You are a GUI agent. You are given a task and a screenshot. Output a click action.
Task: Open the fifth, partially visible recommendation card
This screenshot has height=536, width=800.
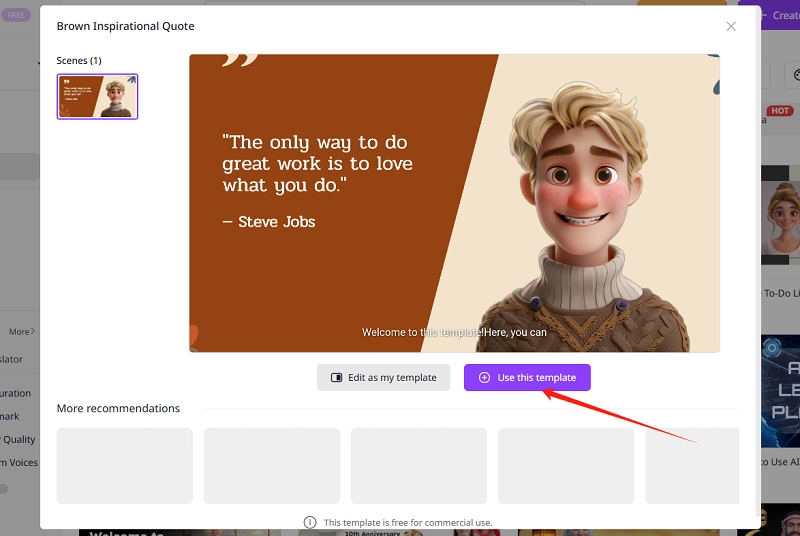pos(692,465)
